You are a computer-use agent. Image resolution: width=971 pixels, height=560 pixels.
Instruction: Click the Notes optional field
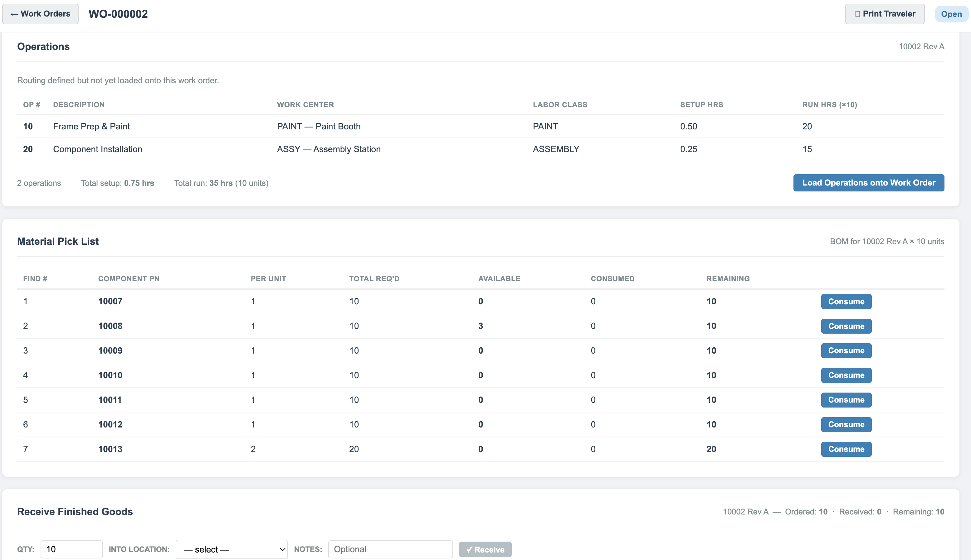(390, 549)
